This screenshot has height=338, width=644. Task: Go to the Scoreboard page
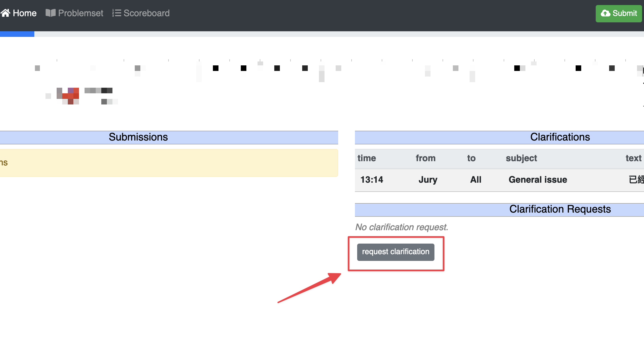pos(146,13)
